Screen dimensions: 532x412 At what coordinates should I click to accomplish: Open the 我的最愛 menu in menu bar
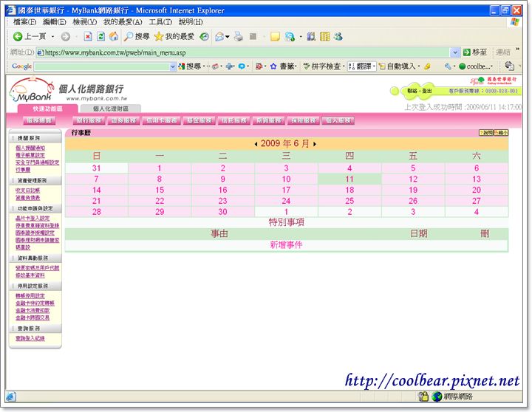pos(123,22)
